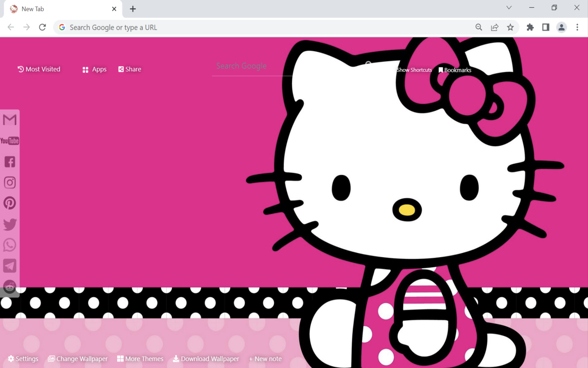Minimize the Chrome window

(x=531, y=7)
